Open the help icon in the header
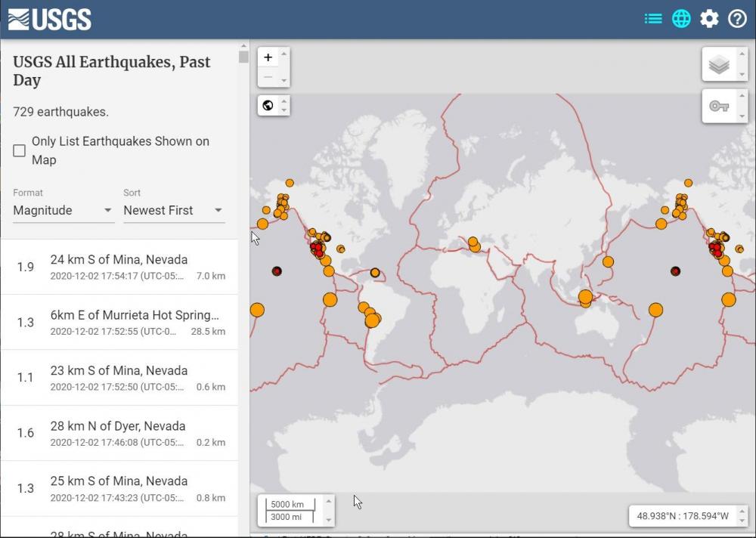Image resolution: width=756 pixels, height=538 pixels. click(x=737, y=19)
